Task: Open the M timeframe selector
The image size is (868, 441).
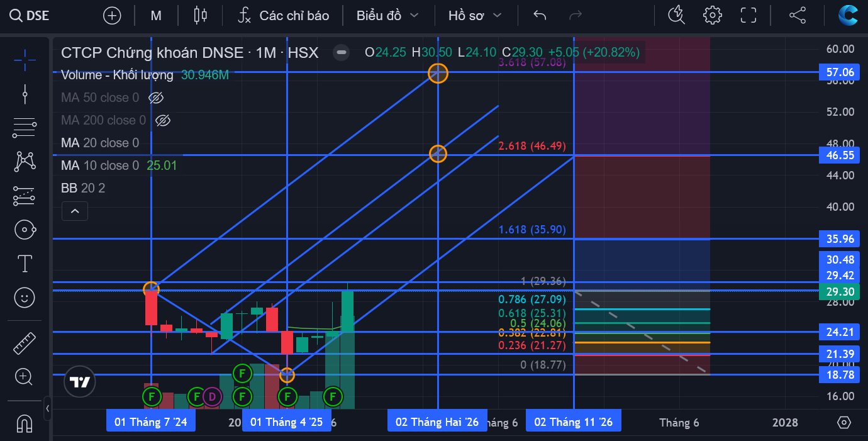Action: [x=156, y=16]
